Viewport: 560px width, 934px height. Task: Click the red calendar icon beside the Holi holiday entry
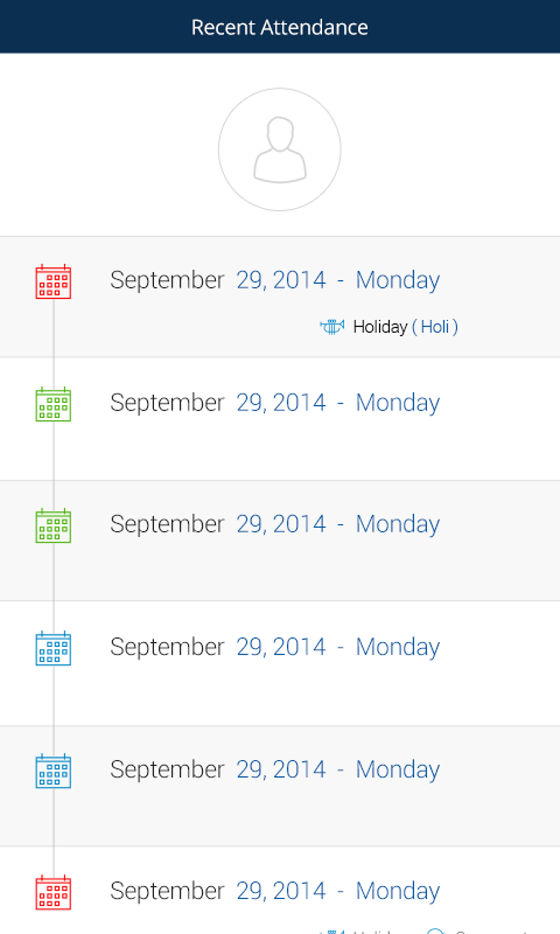point(53,281)
